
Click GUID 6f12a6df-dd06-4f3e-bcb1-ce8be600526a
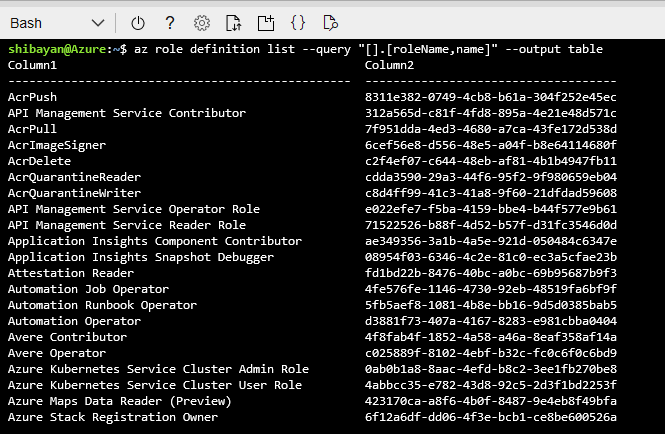[491, 417]
